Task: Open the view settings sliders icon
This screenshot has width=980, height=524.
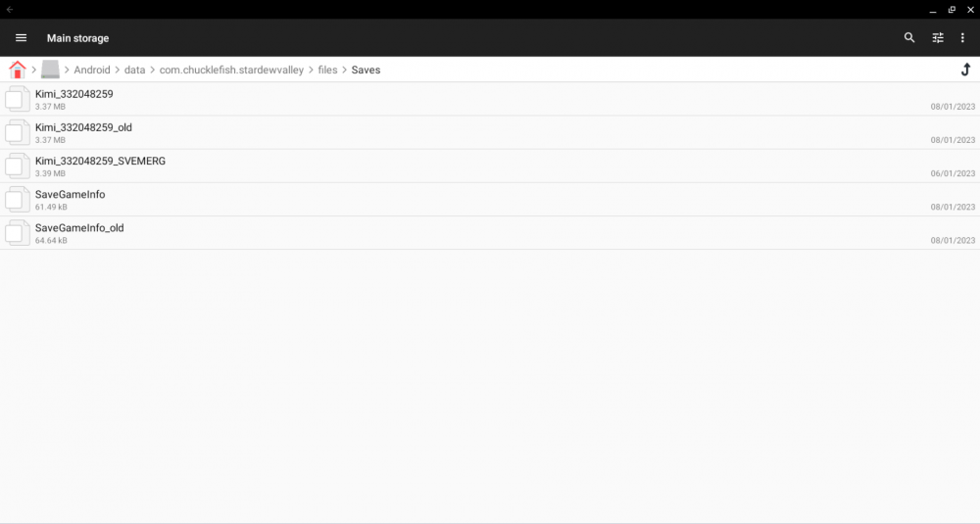Action: pos(938,38)
